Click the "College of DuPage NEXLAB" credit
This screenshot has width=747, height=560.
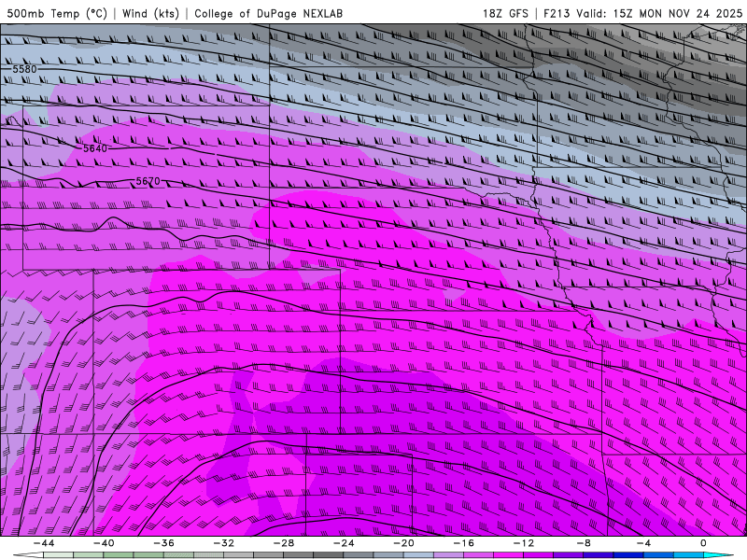pos(268,13)
